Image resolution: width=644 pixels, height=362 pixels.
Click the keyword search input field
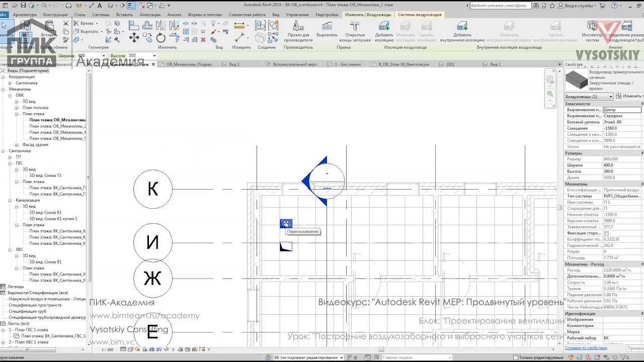click(x=500, y=6)
